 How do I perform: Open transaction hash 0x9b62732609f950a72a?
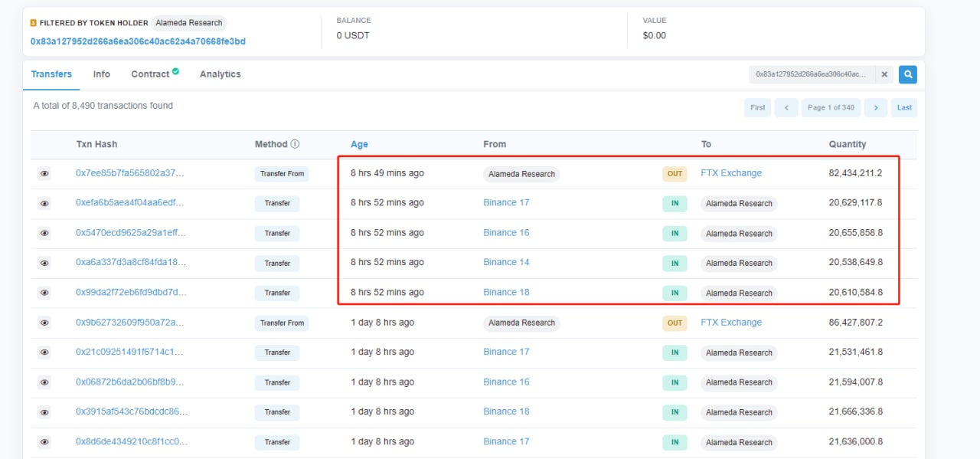[130, 323]
